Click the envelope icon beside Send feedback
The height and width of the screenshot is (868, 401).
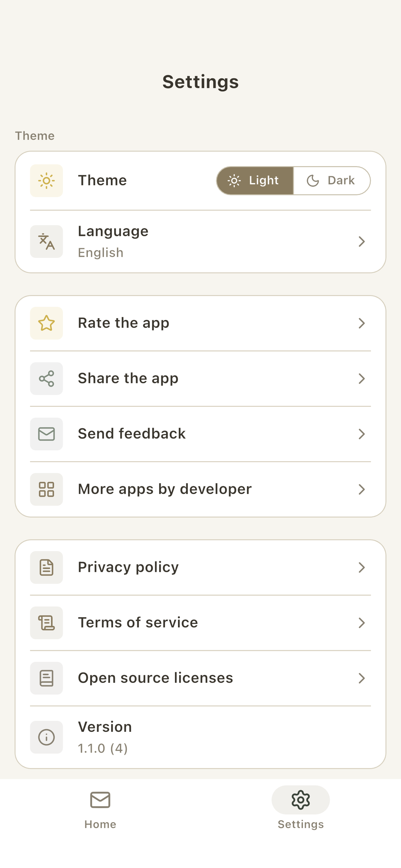click(x=47, y=434)
